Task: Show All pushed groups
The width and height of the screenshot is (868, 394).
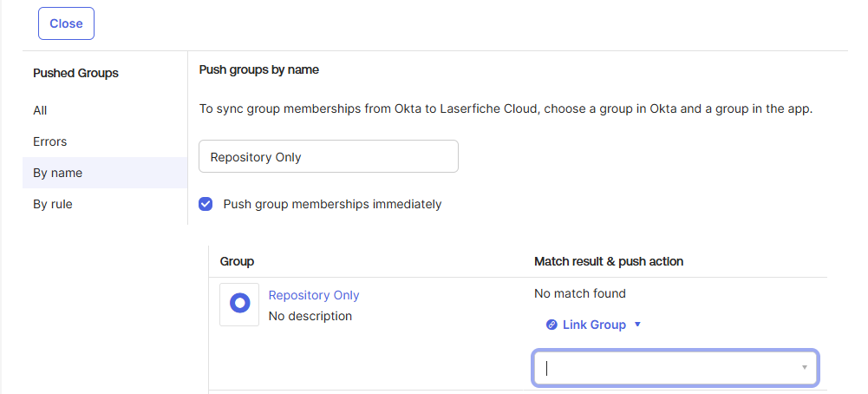Action: 40,110
